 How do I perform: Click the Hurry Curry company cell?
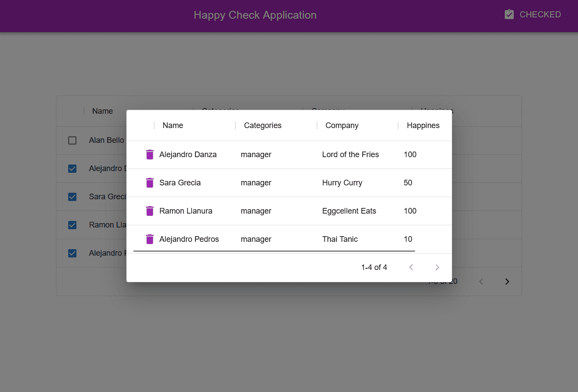342,183
